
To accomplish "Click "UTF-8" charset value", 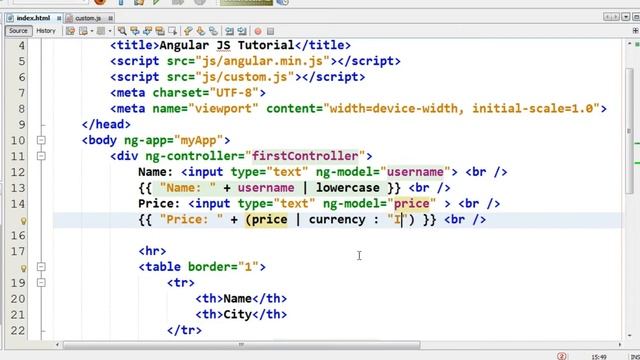I will (234, 93).
